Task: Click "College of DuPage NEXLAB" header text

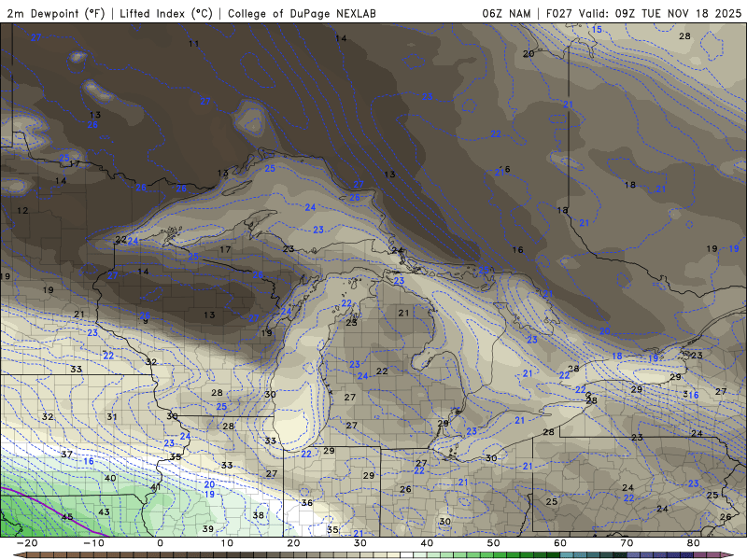Action: [x=302, y=13]
